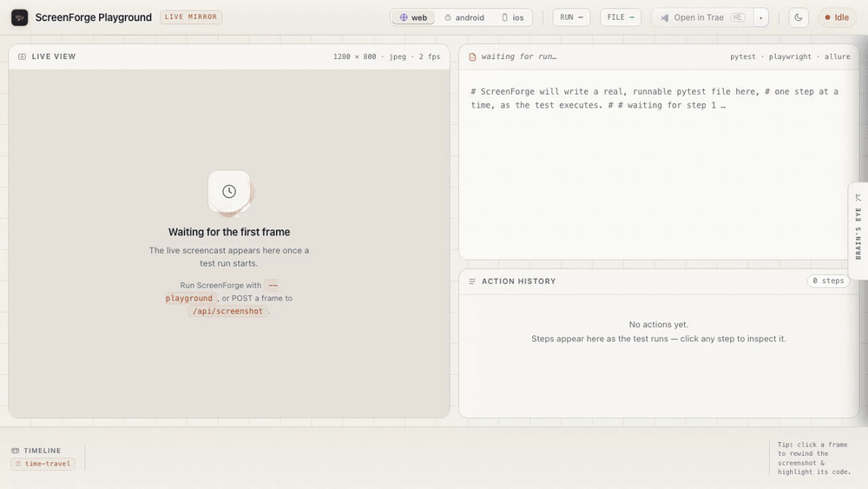Click the "No actions yet." message

(659, 325)
